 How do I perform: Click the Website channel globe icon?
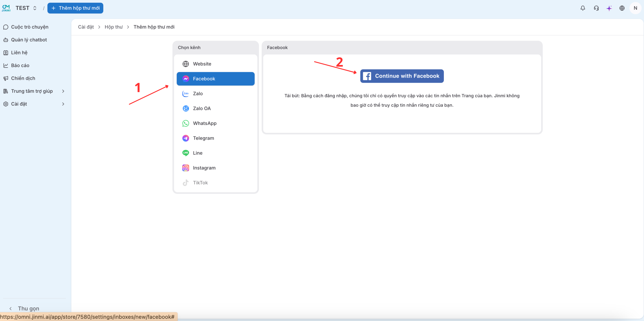(186, 64)
